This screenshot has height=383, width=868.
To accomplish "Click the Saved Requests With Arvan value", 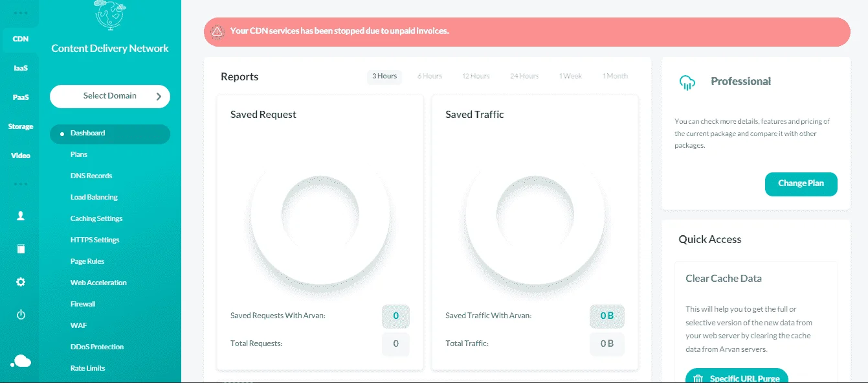I will tap(395, 316).
